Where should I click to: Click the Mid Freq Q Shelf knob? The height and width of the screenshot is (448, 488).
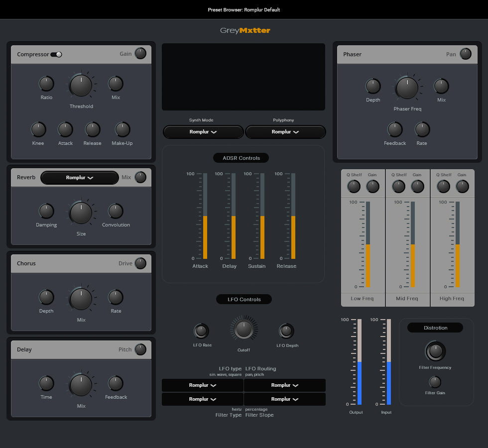tap(398, 186)
